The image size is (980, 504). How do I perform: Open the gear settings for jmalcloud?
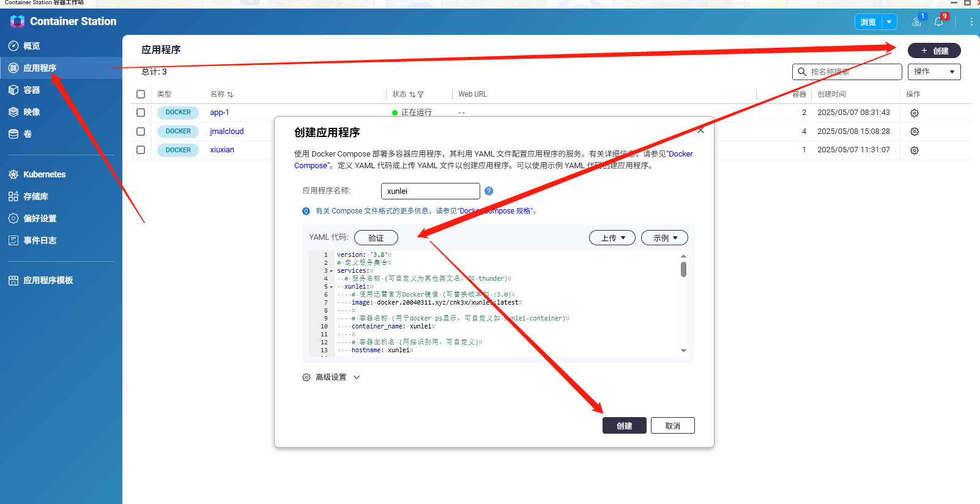tap(915, 132)
